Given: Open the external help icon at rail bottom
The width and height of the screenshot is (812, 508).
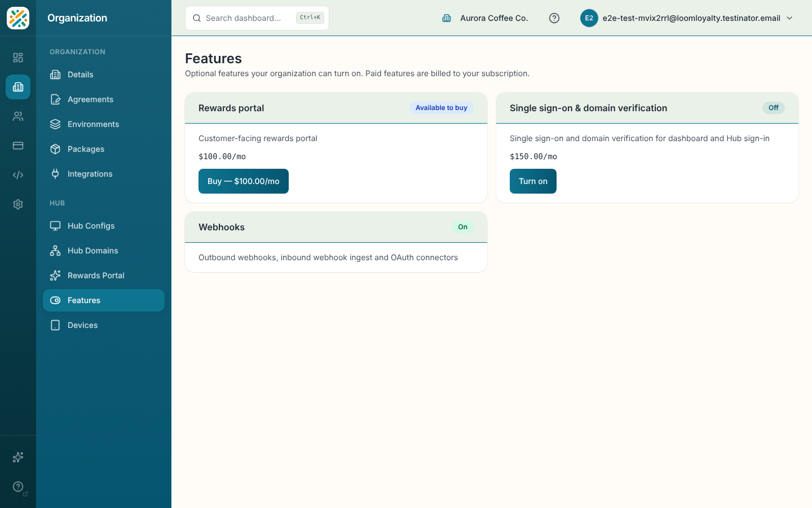Looking at the screenshot, I should 18,487.
